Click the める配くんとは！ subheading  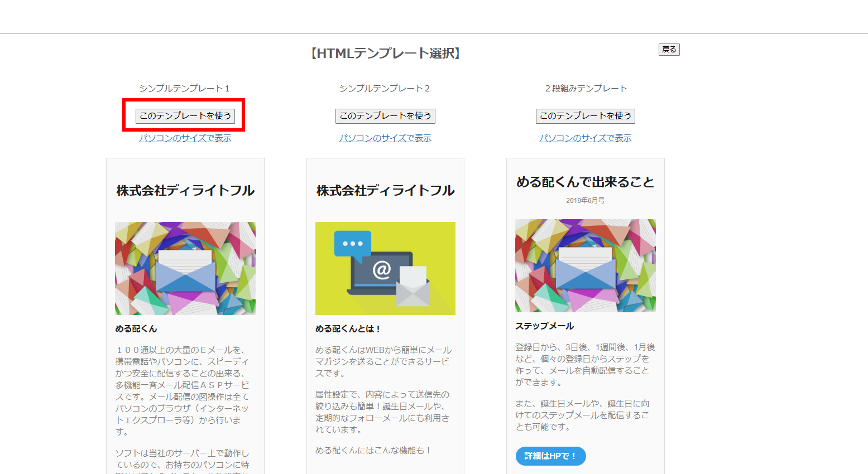348,328
